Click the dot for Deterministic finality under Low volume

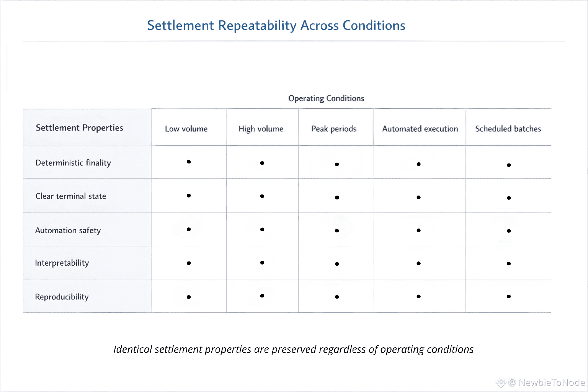click(x=189, y=162)
